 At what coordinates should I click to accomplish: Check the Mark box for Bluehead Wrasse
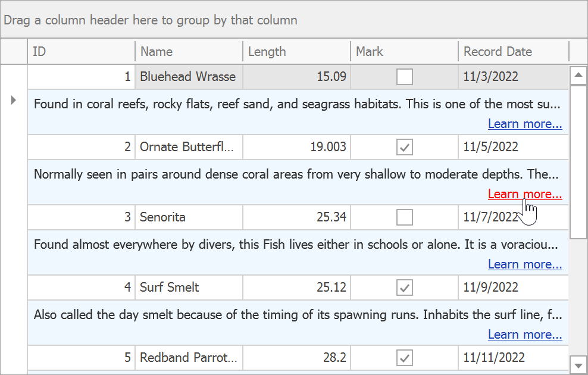tap(405, 77)
